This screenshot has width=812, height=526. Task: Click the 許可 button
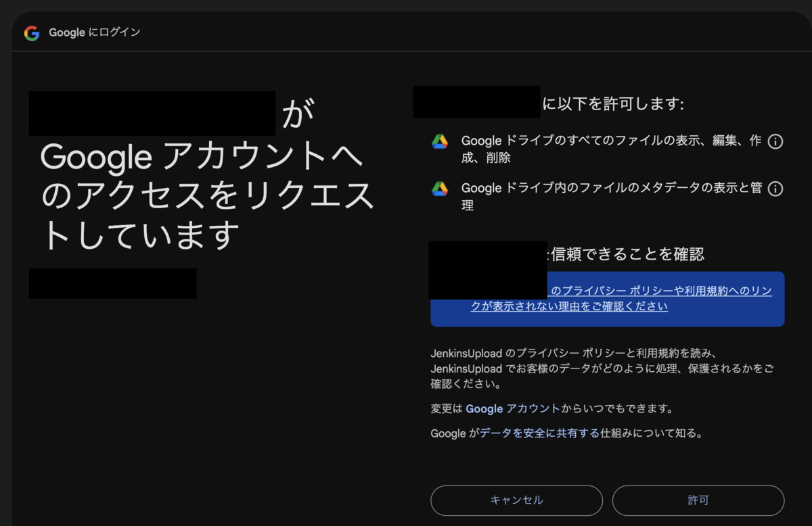click(698, 500)
